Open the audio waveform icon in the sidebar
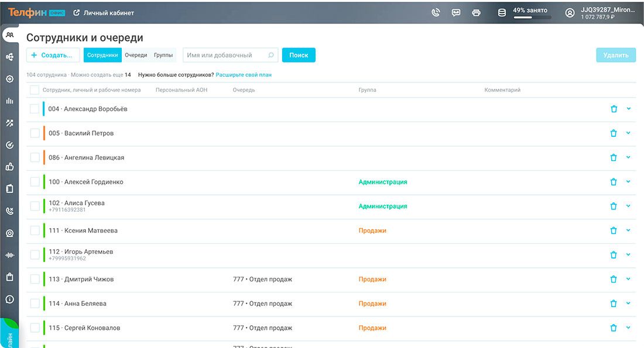 click(9, 255)
